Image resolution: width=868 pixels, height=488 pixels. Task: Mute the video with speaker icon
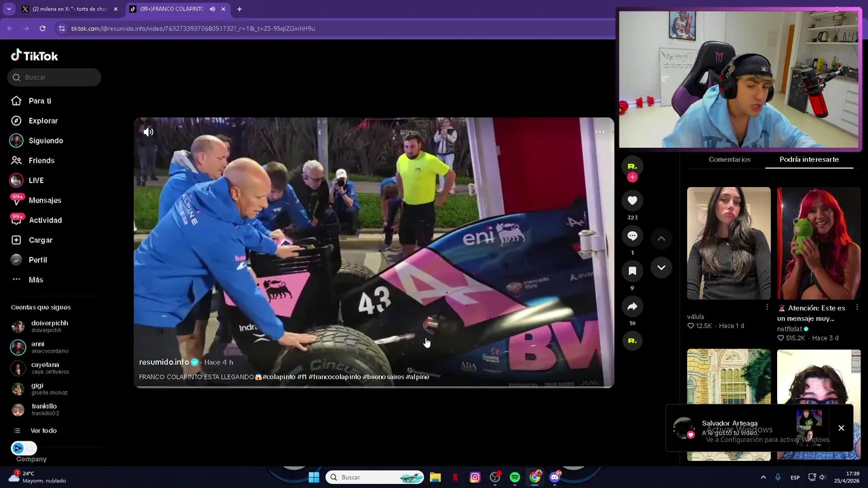[149, 132]
